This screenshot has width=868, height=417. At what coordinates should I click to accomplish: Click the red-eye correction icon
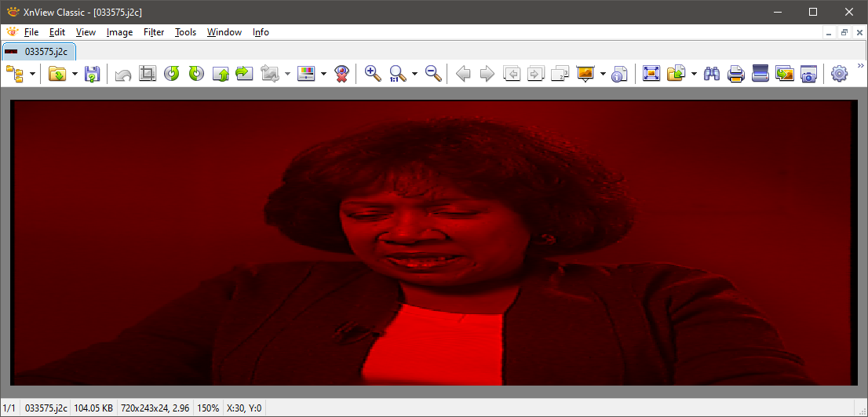pyautogui.click(x=341, y=74)
